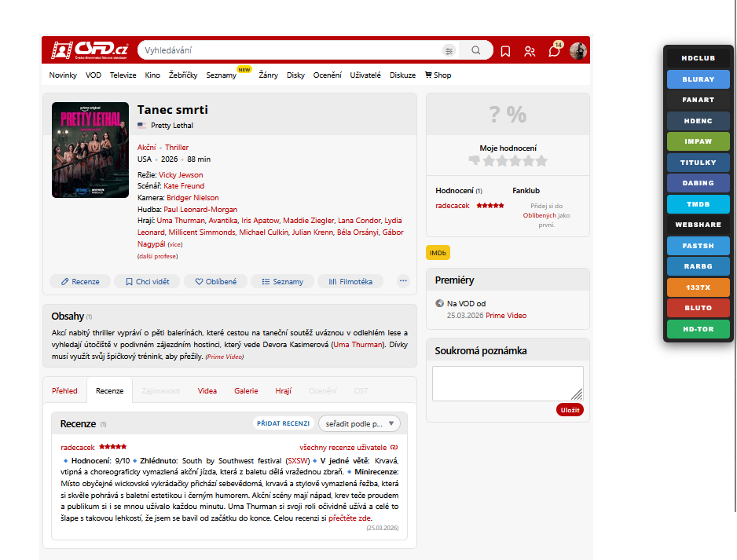Open the Diskuze menu item
This screenshot has width=737, height=560.
pyautogui.click(x=402, y=75)
